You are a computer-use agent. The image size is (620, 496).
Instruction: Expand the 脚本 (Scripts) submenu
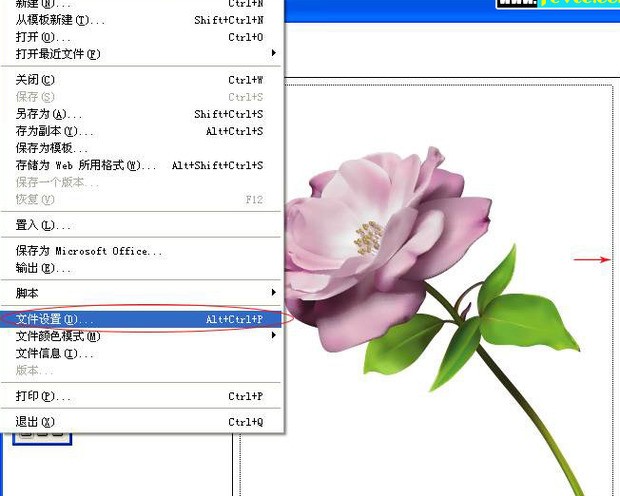273,292
